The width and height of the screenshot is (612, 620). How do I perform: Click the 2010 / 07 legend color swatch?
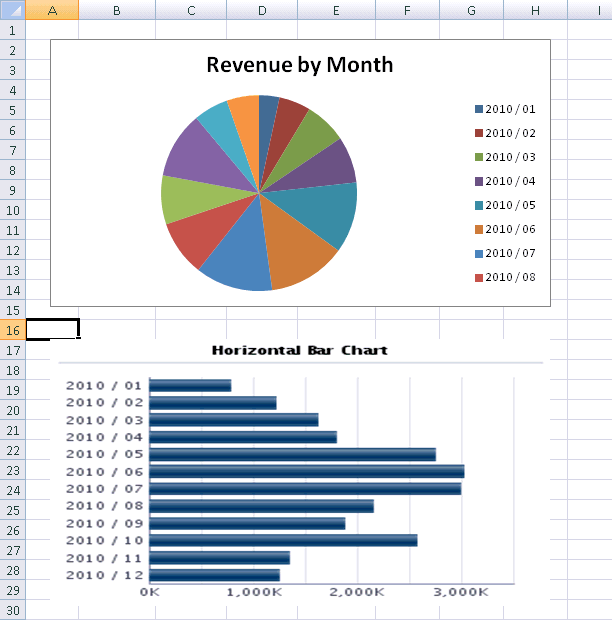point(479,254)
